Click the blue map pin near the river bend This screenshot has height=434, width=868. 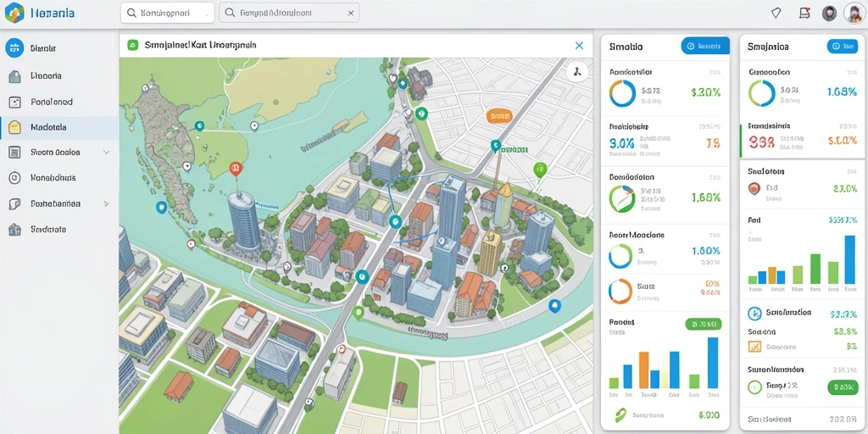coord(554,305)
